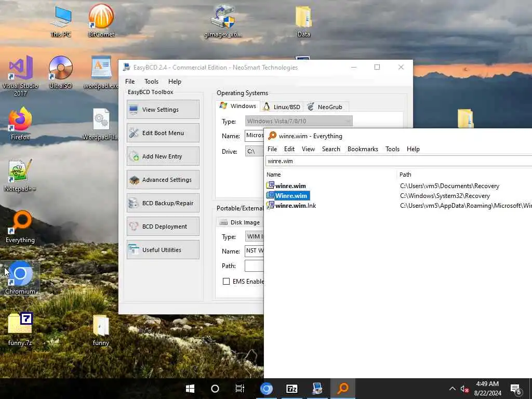The image size is (532, 399).
Task: Click the muted volume tray icon
Action: pos(464,389)
